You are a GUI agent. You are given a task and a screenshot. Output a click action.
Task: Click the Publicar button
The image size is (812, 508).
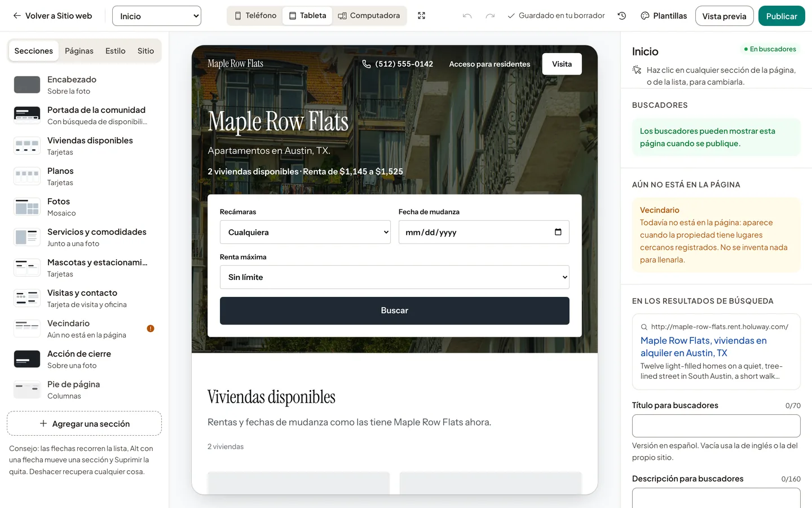coord(782,16)
